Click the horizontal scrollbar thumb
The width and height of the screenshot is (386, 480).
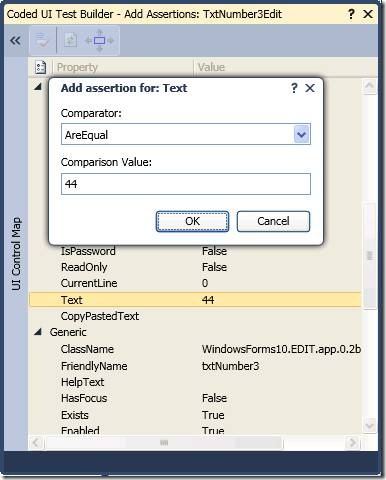pos(164,443)
